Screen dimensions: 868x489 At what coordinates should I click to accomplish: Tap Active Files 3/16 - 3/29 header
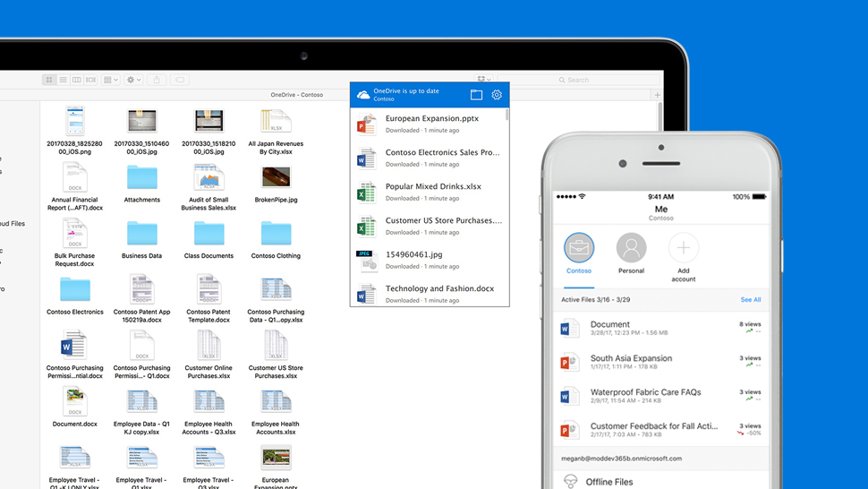click(x=596, y=300)
